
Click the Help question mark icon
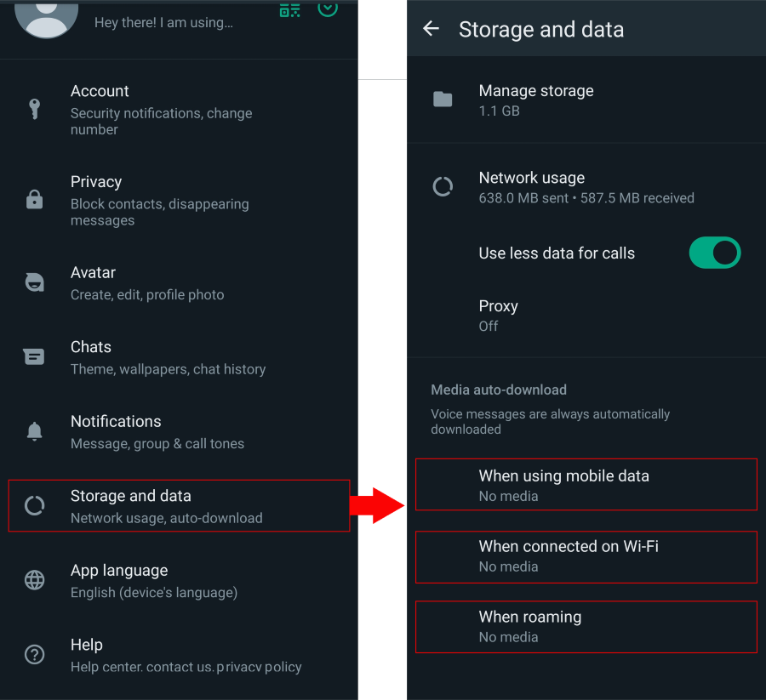(34, 655)
